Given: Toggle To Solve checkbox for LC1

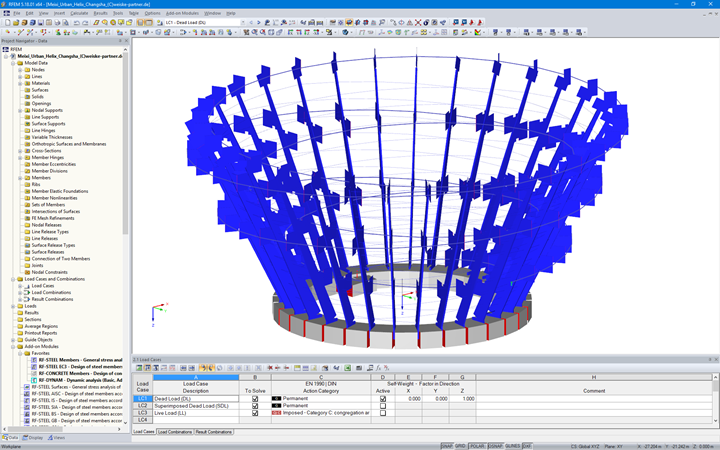Looking at the screenshot, I should tap(255, 399).
